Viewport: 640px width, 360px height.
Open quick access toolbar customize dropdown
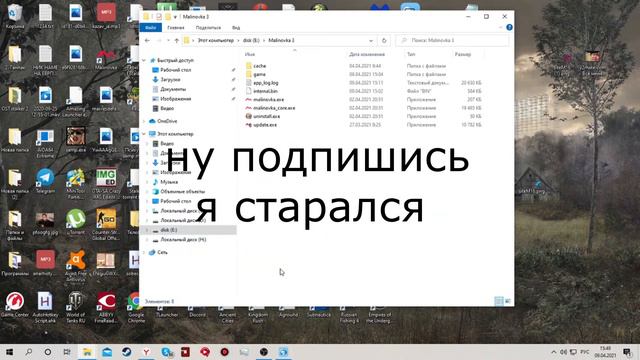(x=175, y=17)
